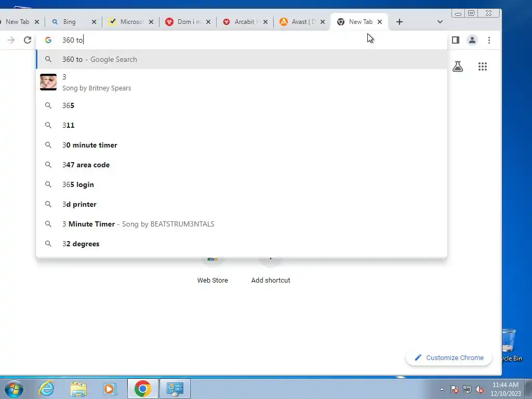Screen dimensions: 532x399
Task: Open the profile avatar icon
Action: 472,40
